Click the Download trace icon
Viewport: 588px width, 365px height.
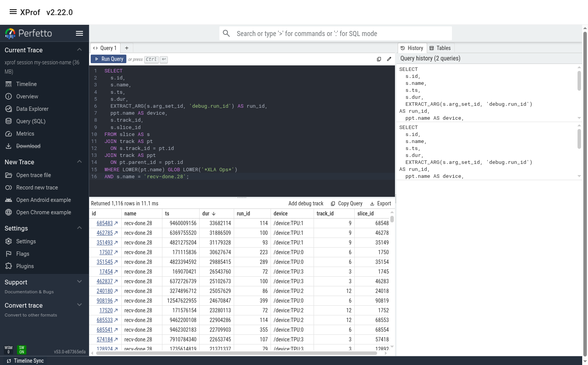9,146
